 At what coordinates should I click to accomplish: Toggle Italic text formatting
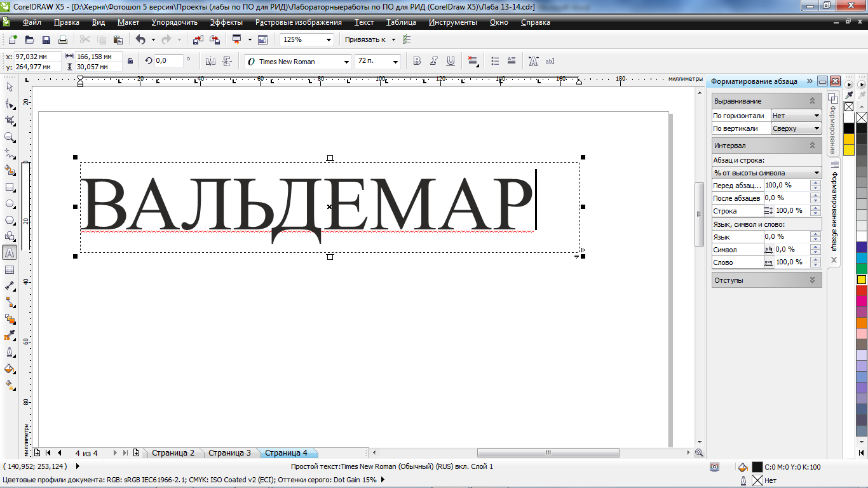[434, 61]
